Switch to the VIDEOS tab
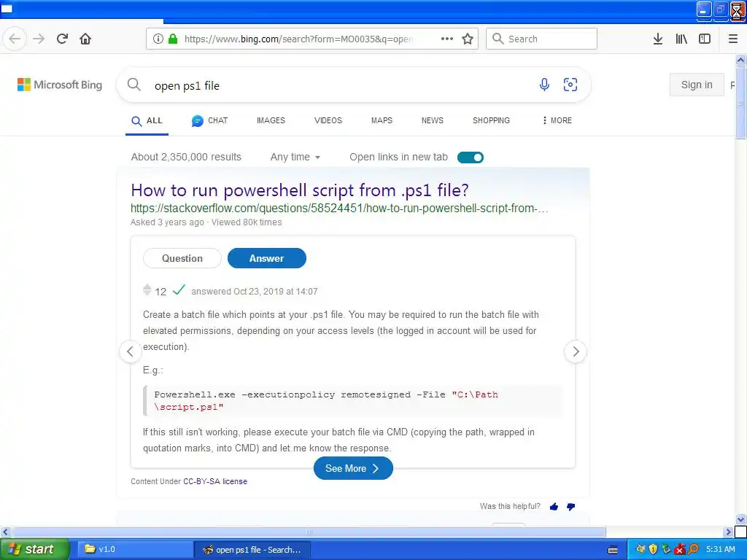Viewport: 747px width, 560px height. click(328, 120)
